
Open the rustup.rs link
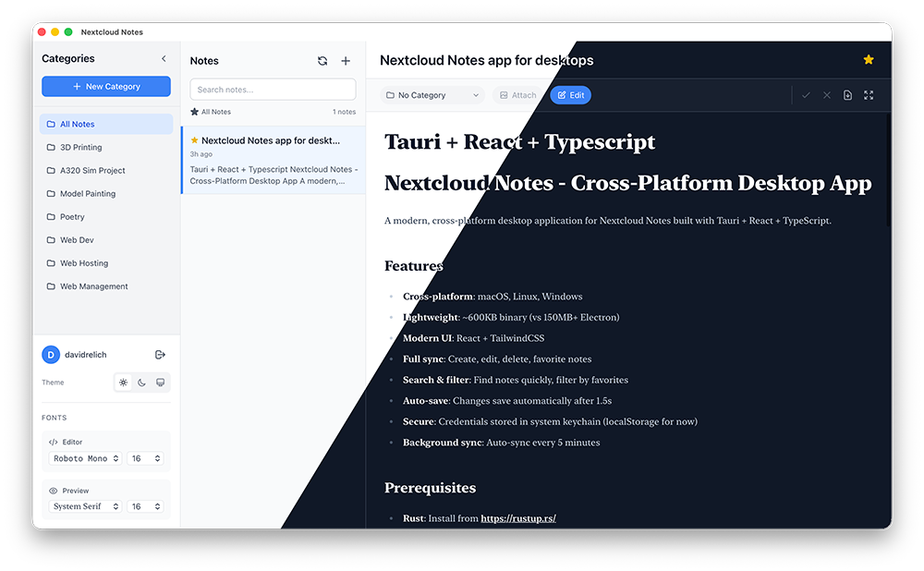[x=517, y=517]
